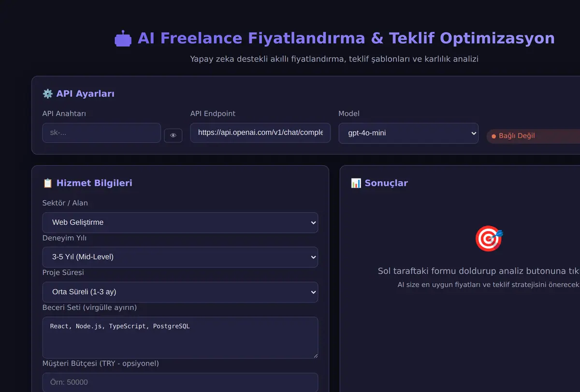Click the bar chart icon beside Sonuçlar
Viewport: 580px width, 392px height.
[356, 183]
